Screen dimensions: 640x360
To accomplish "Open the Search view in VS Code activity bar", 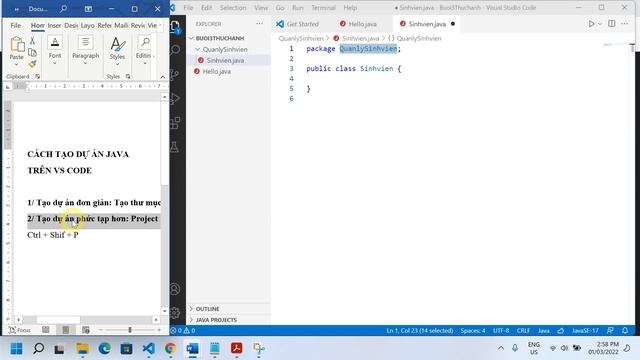I will pos(176,50).
